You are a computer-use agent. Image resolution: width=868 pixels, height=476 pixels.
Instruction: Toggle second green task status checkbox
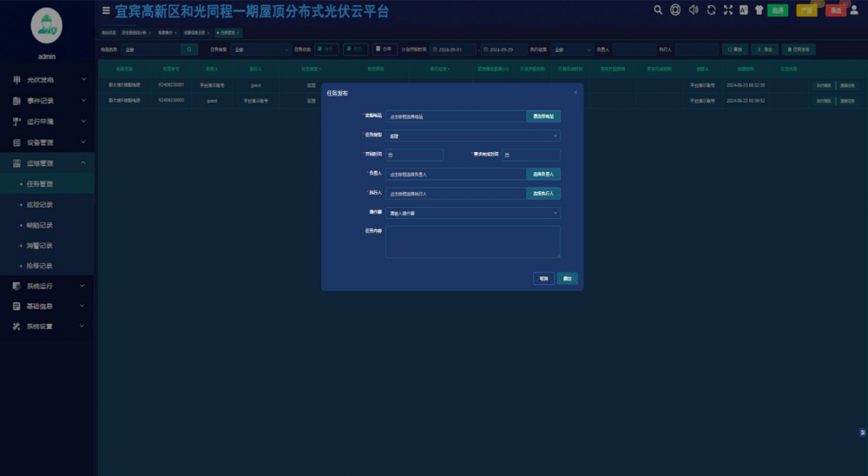click(x=349, y=50)
